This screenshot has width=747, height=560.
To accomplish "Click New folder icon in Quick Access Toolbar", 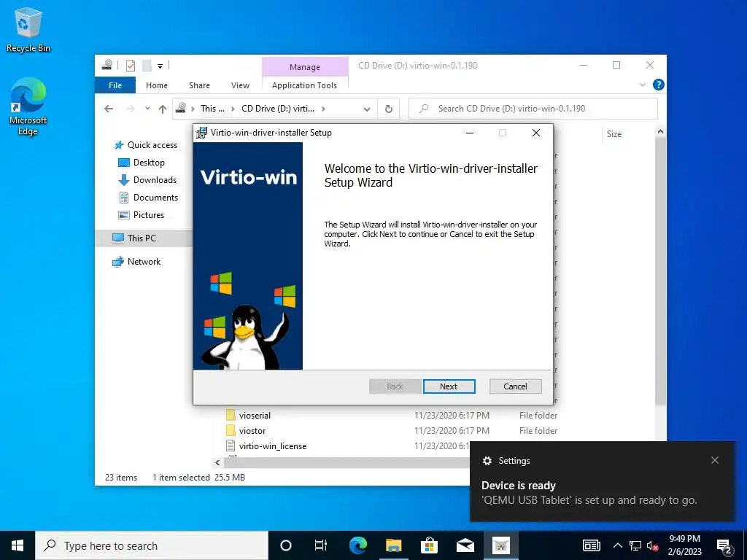I will 147,65.
